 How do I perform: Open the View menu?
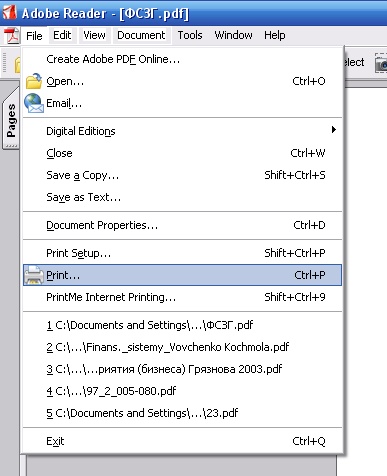[x=94, y=35]
